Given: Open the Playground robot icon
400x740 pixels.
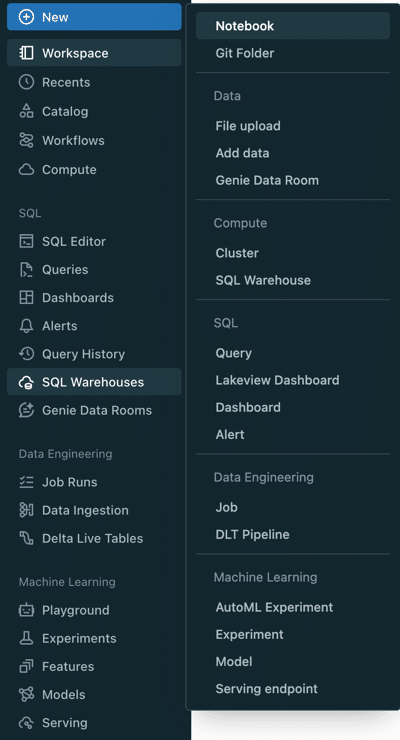Looking at the screenshot, I should pos(26,610).
